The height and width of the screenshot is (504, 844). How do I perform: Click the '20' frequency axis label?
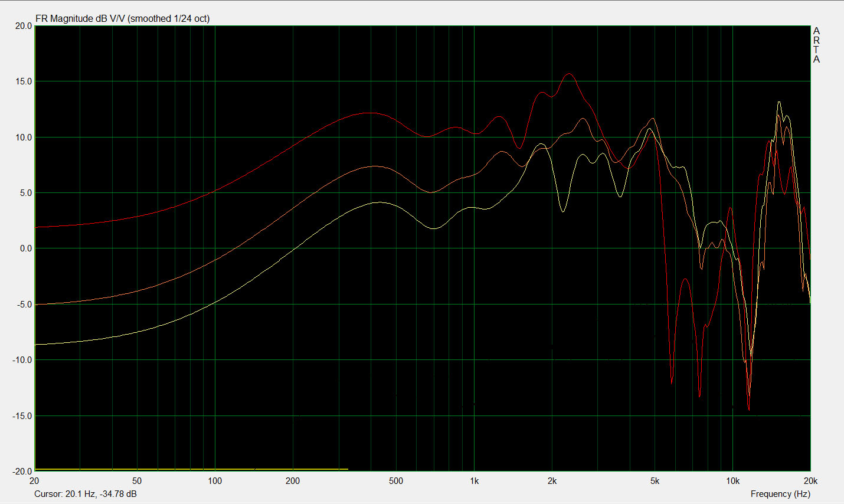coord(34,481)
